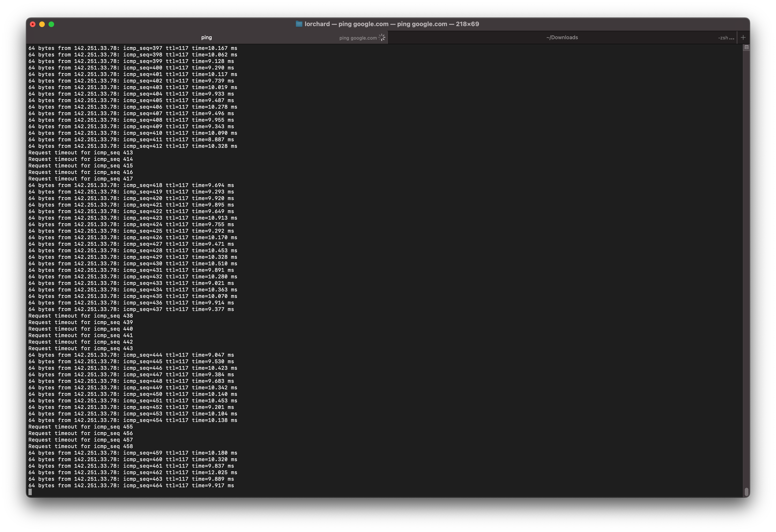The height and width of the screenshot is (532, 776).
Task: Click the vertical scrollbar thumb at bottom
Action: pos(746,492)
